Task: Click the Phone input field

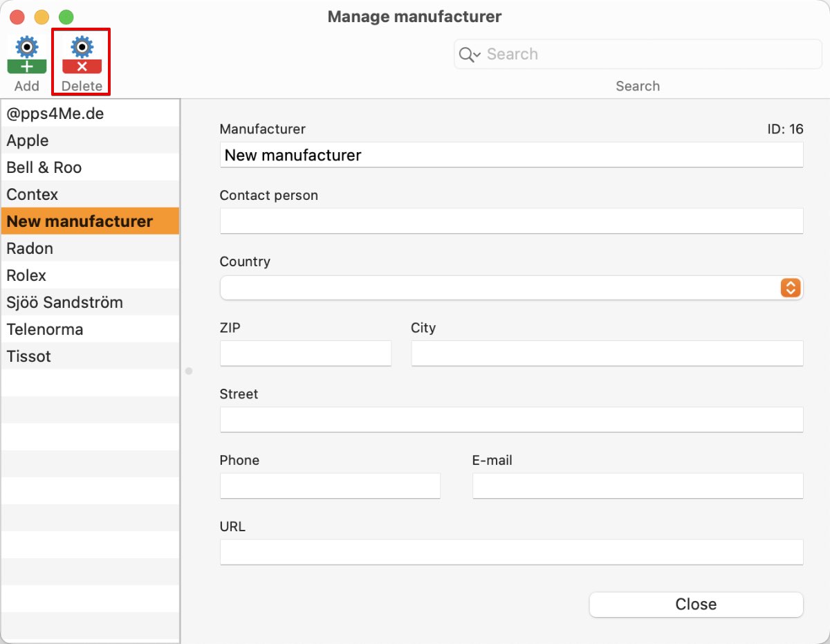Action: 330,486
